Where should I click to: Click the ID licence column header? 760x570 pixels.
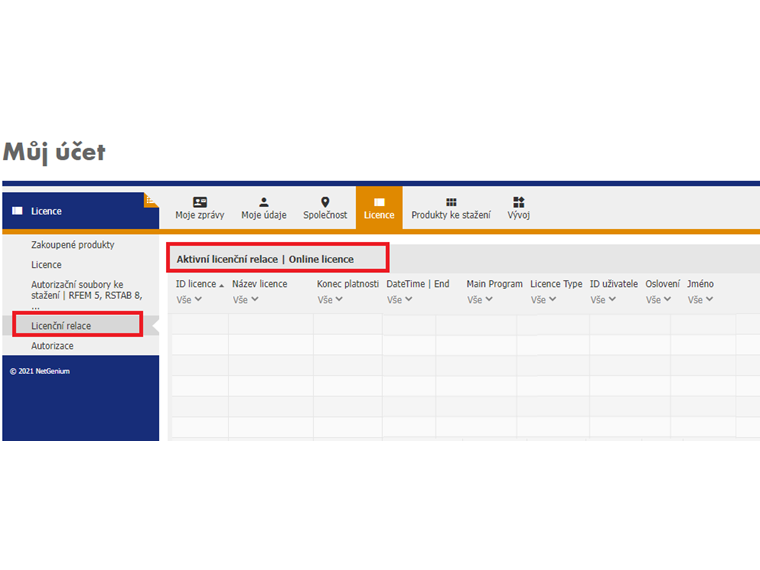click(196, 284)
